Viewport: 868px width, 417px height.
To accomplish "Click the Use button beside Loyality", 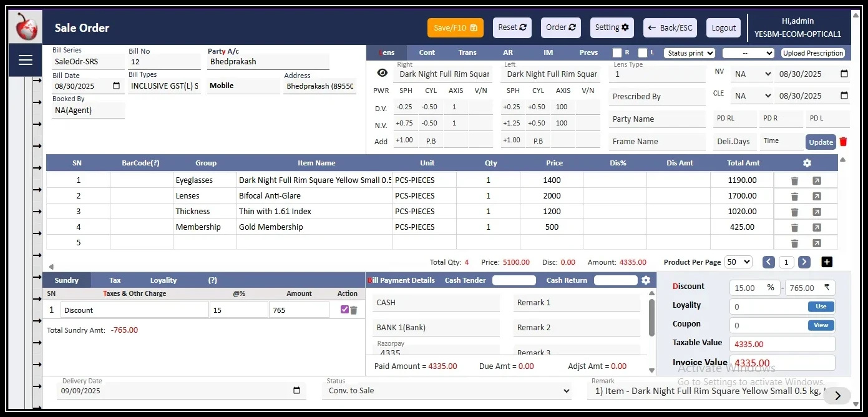I will coord(821,306).
